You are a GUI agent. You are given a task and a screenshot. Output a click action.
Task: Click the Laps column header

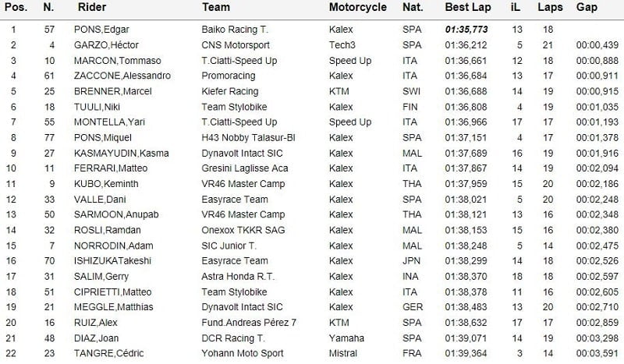[x=549, y=7]
